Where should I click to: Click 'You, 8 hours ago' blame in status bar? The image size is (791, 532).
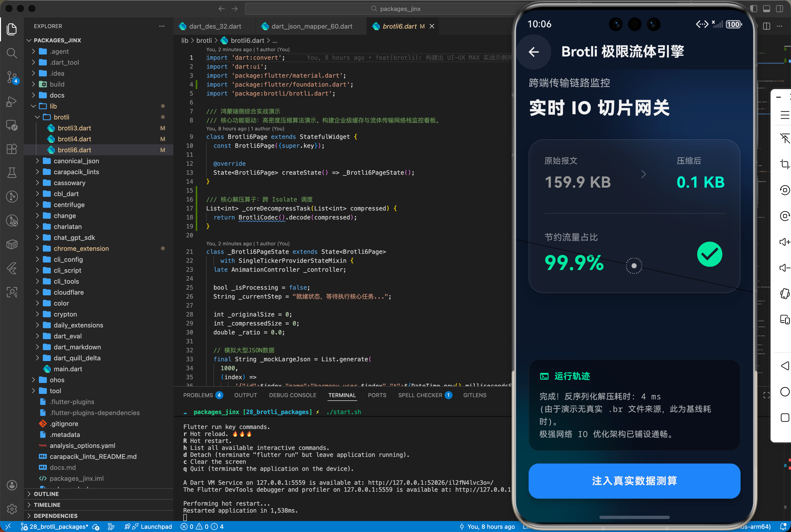[x=487, y=527]
